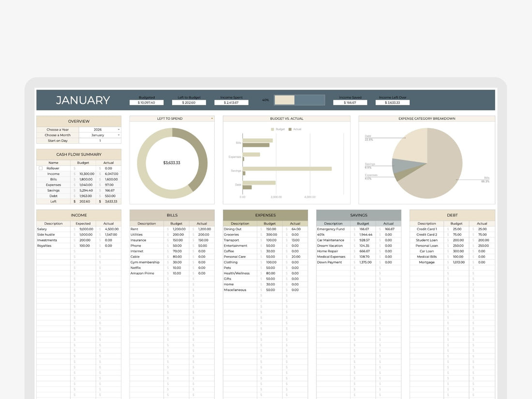
Task: Adjust the 40% income spent progress bar
Action: 300,100
